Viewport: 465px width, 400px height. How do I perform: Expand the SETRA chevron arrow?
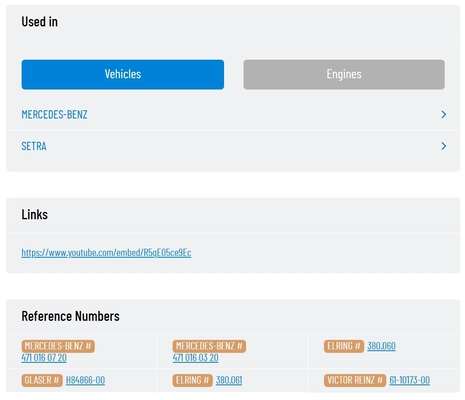(x=444, y=146)
